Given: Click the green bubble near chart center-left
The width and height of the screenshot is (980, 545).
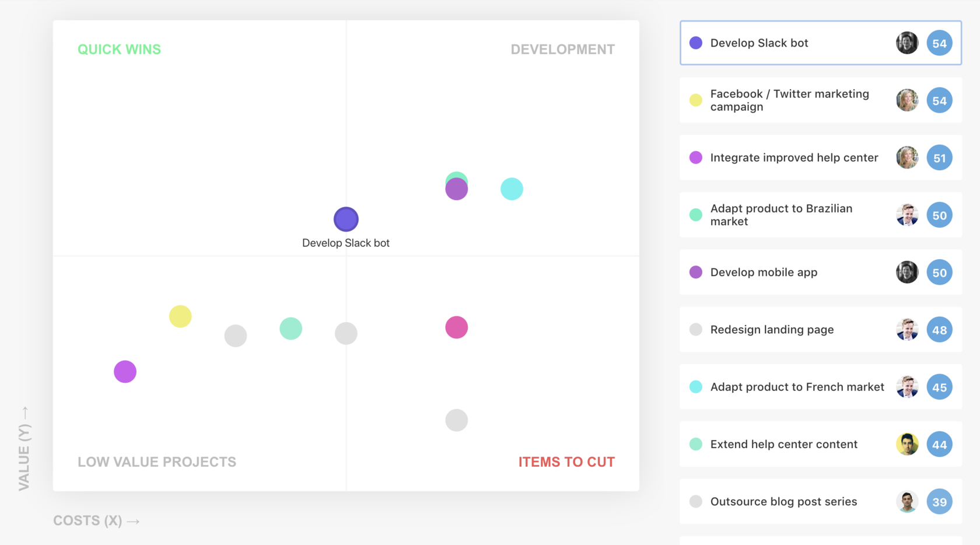Looking at the screenshot, I should pyautogui.click(x=290, y=329).
